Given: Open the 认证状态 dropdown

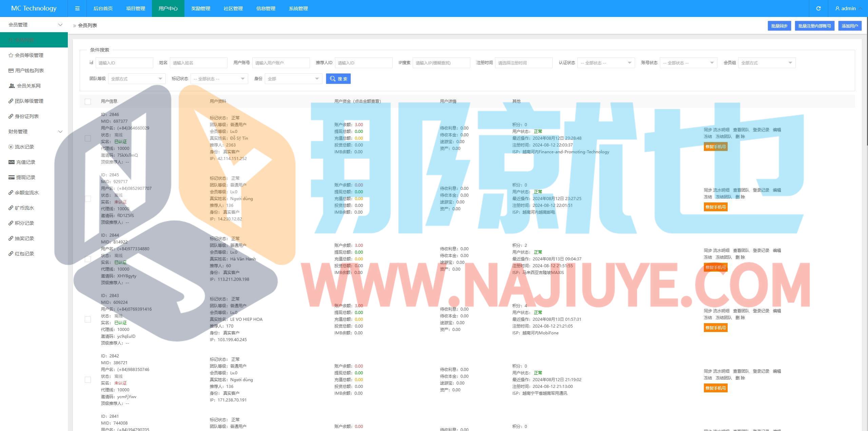Looking at the screenshot, I should (x=606, y=63).
